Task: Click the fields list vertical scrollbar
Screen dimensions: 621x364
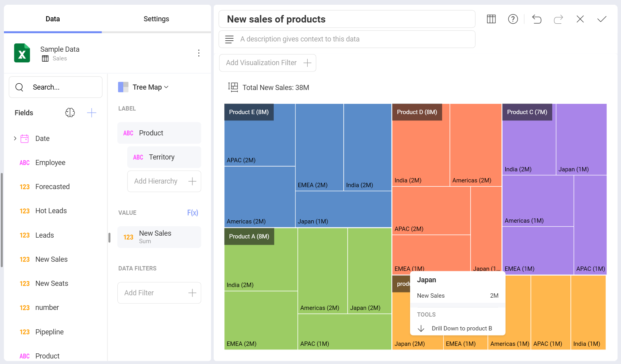Action: point(2,220)
